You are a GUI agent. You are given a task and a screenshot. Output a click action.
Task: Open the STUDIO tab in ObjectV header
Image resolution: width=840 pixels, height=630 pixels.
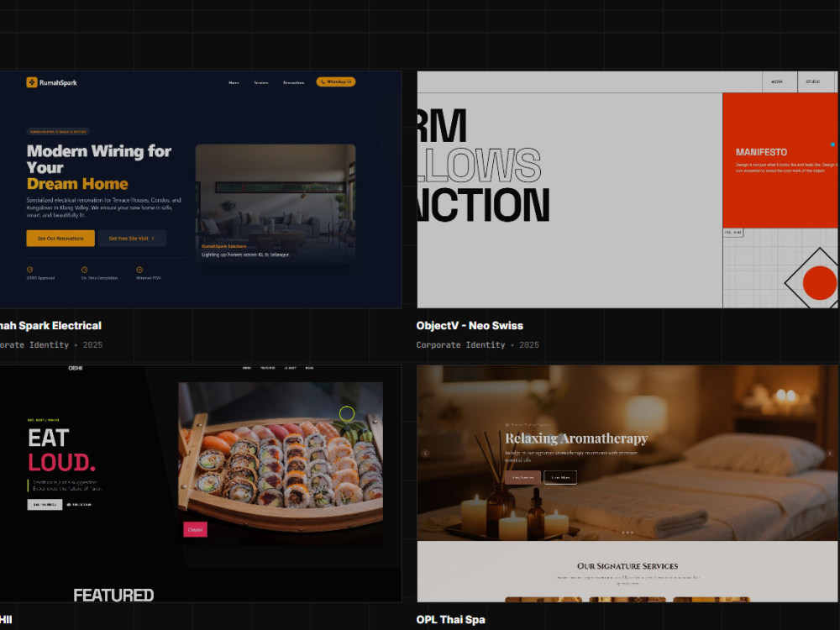click(x=812, y=82)
